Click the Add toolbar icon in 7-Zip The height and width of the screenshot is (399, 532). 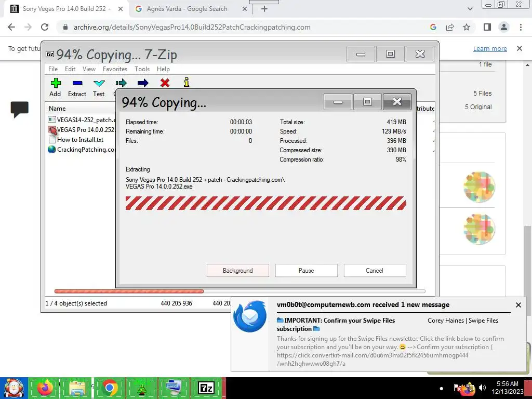[x=55, y=87]
